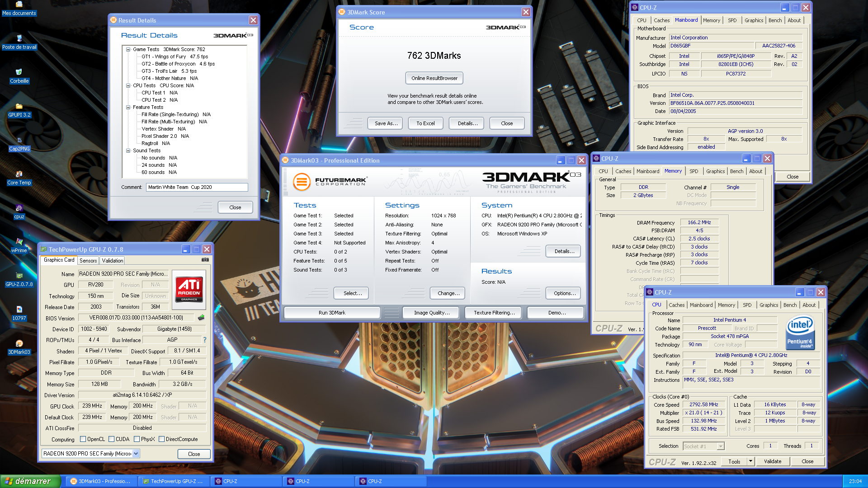Open the About tab in CPU-Z CPU window
The height and width of the screenshot is (488, 868).
(809, 305)
